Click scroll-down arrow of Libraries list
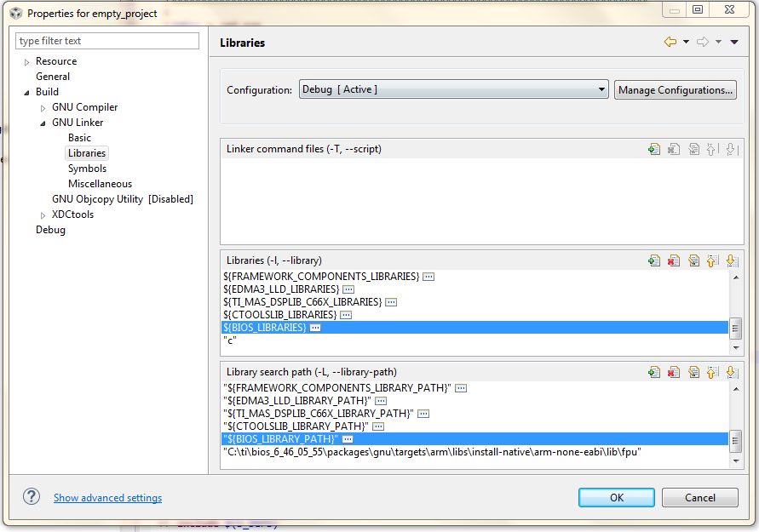Viewport: 759px width, 532px height. coord(736,348)
